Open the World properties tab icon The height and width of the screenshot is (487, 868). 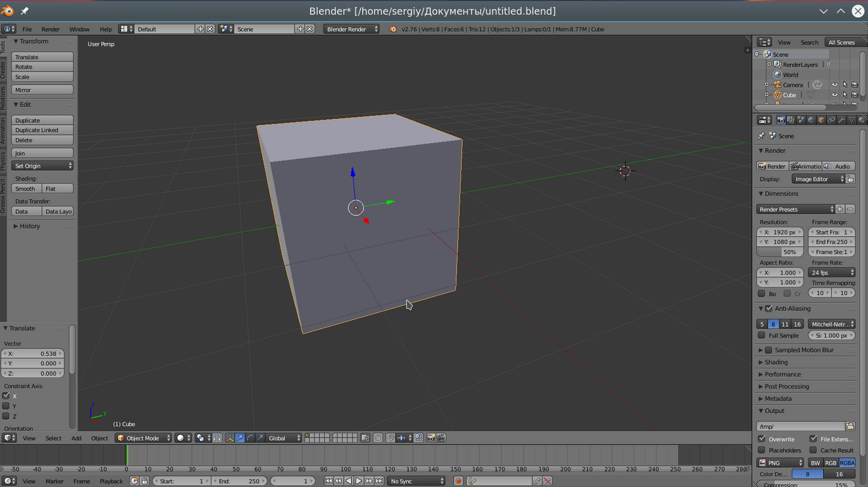(811, 120)
